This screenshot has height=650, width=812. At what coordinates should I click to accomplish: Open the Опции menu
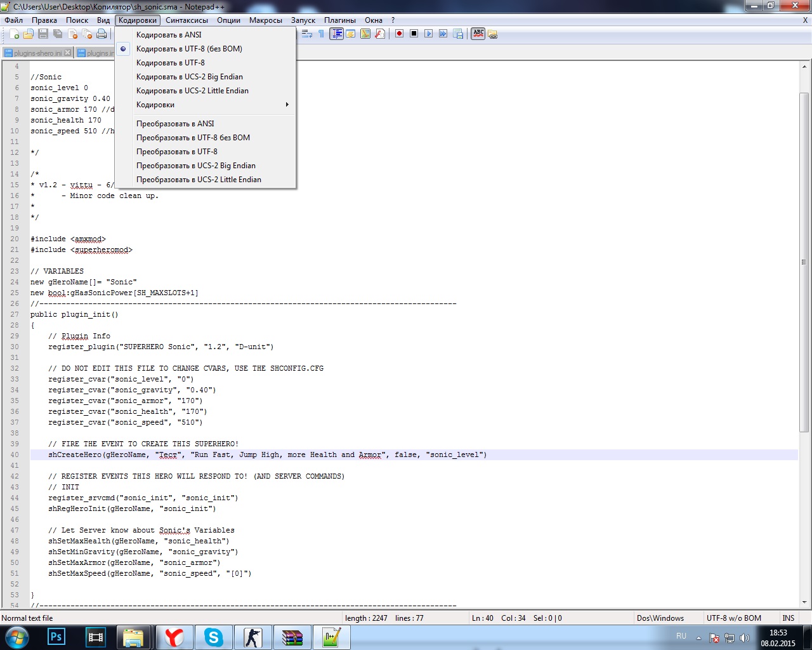[x=228, y=20]
